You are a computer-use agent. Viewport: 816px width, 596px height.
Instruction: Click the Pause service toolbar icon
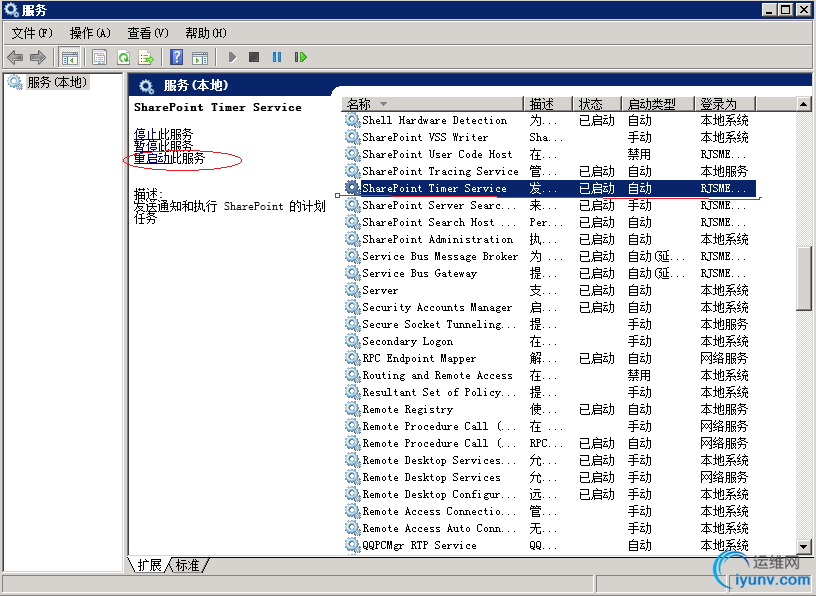tap(277, 57)
